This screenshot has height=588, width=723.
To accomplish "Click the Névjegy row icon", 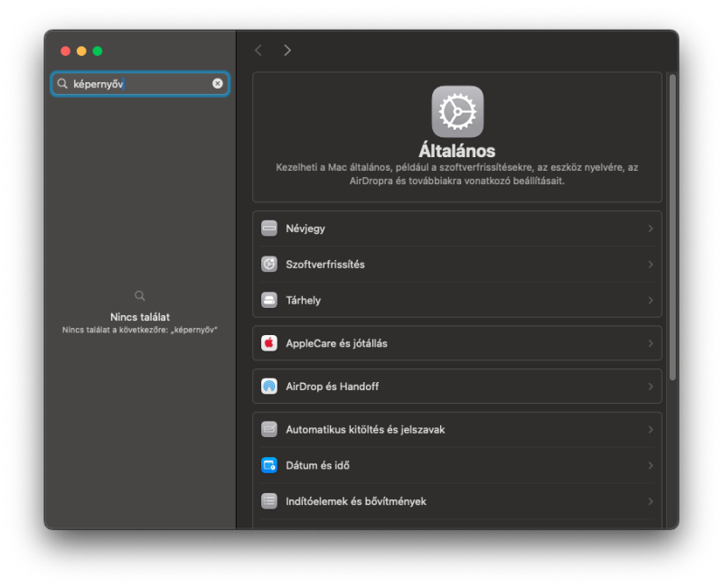I will coord(269,229).
